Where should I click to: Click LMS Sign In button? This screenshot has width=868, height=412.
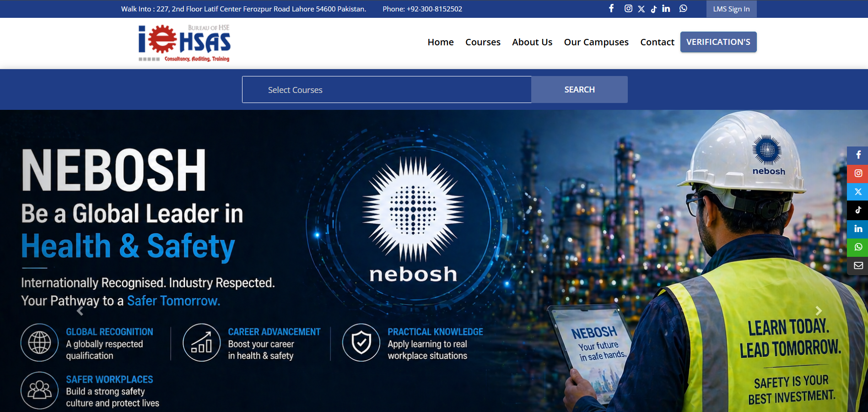pos(731,9)
